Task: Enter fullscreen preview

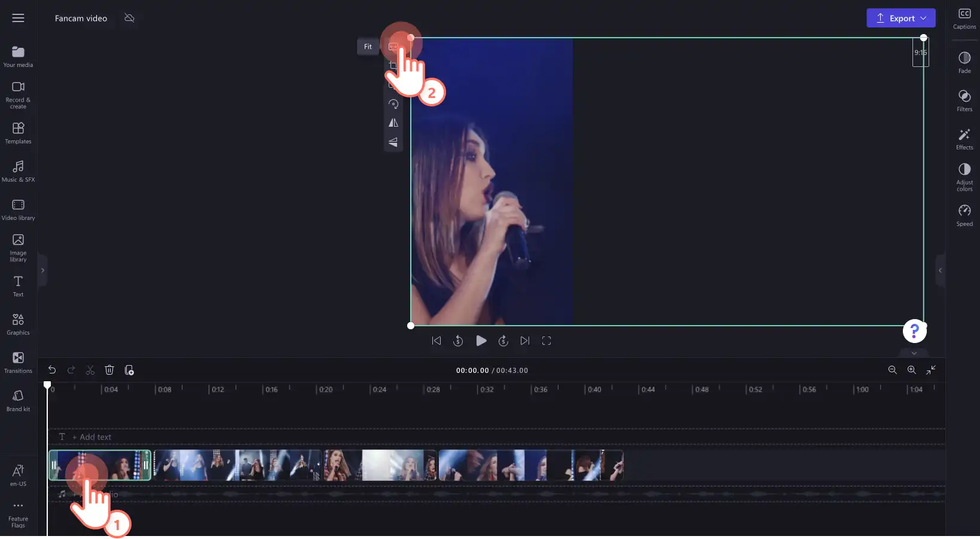Action: pyautogui.click(x=547, y=341)
